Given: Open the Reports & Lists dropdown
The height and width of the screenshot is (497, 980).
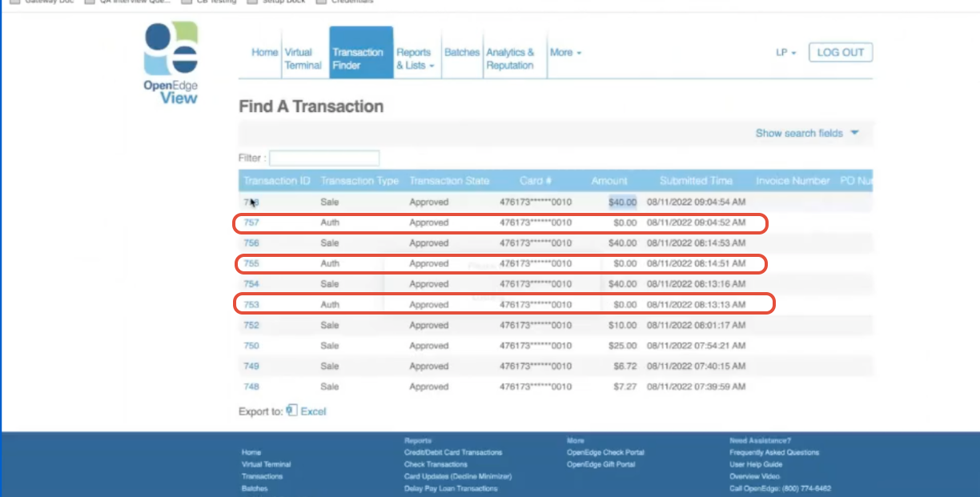Looking at the screenshot, I should 416,59.
